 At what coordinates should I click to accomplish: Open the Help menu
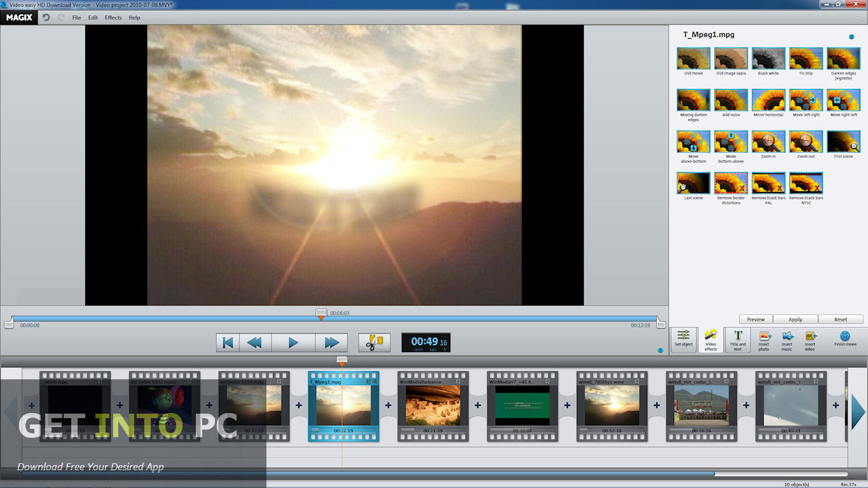134,18
